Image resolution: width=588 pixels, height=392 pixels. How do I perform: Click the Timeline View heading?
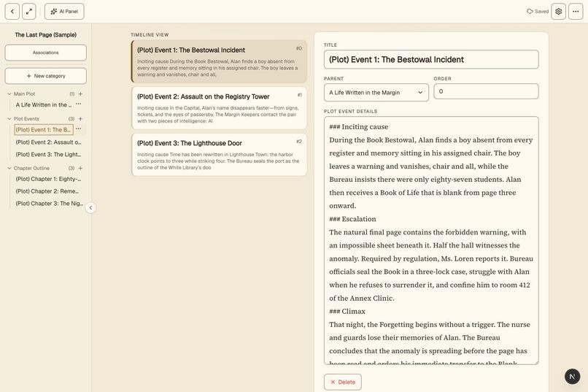(x=150, y=34)
